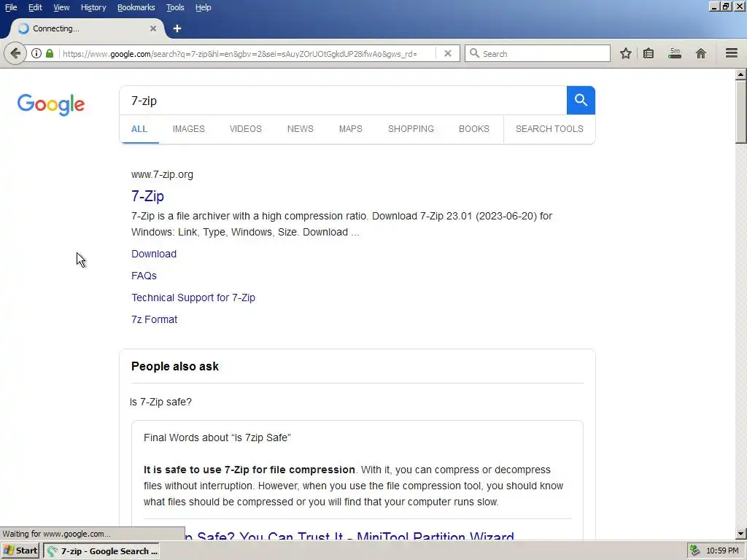747x560 pixels.
Task: Click the scrollbar up arrow
Action: click(x=740, y=74)
